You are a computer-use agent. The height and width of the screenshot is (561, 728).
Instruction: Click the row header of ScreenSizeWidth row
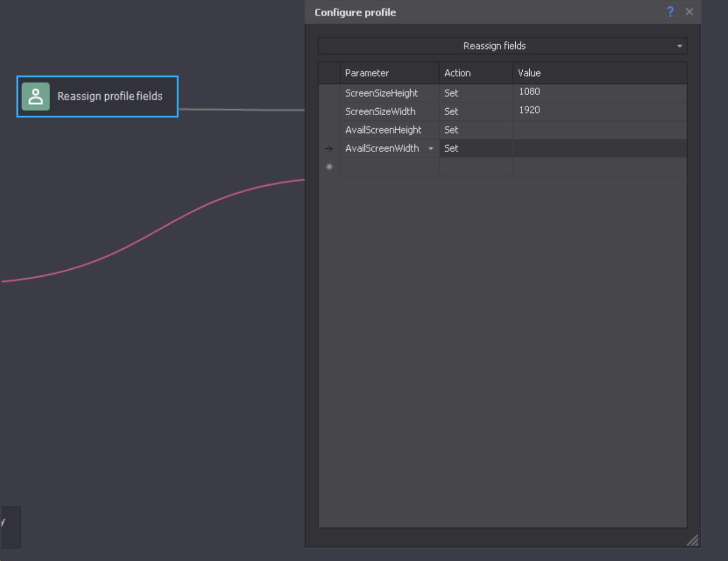click(x=329, y=112)
